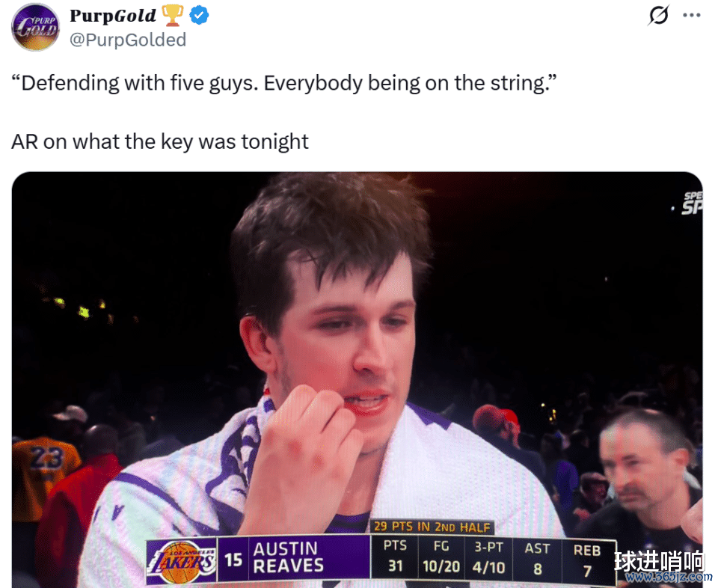Viewport: 718px width, 588px height.
Task: Click the REB 7 stat cell
Action: point(587,560)
